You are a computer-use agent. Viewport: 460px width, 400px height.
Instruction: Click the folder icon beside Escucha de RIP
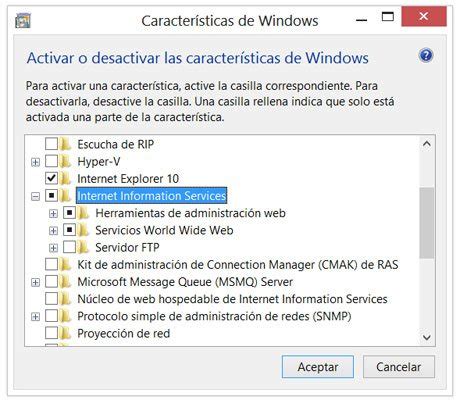coord(66,144)
